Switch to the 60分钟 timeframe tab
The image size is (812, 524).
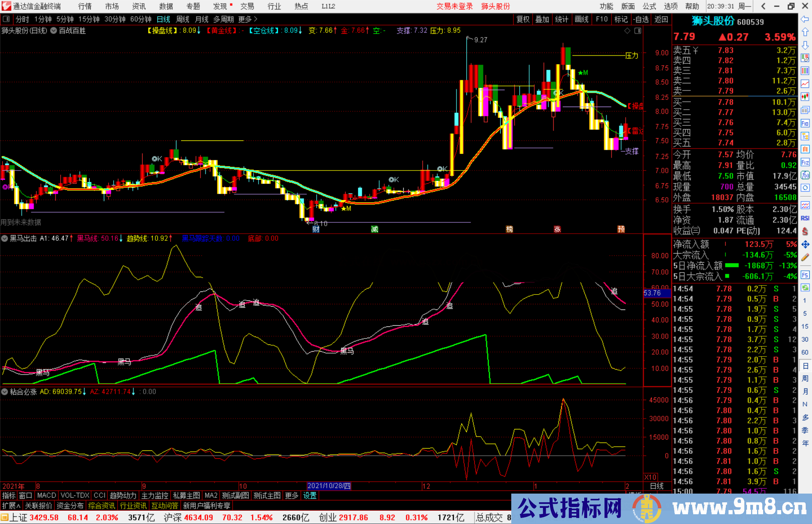pos(141,19)
